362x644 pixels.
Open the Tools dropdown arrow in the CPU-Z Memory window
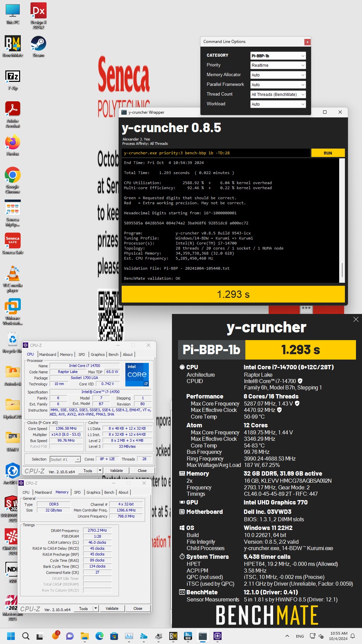click(95, 608)
